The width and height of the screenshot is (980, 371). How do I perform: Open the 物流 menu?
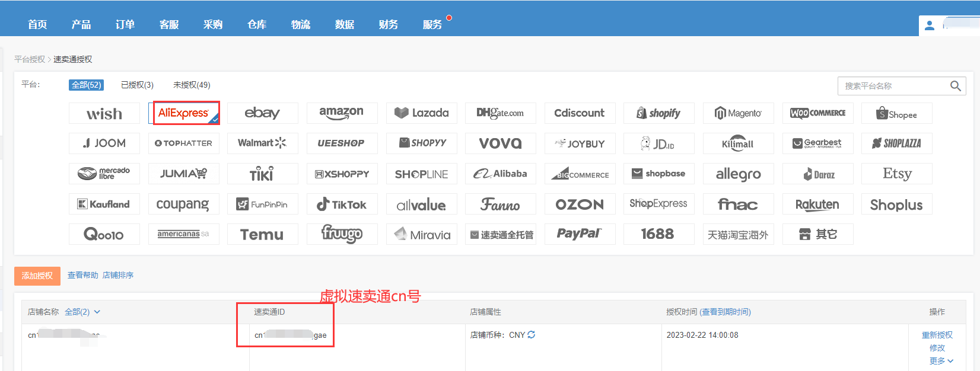tap(301, 24)
